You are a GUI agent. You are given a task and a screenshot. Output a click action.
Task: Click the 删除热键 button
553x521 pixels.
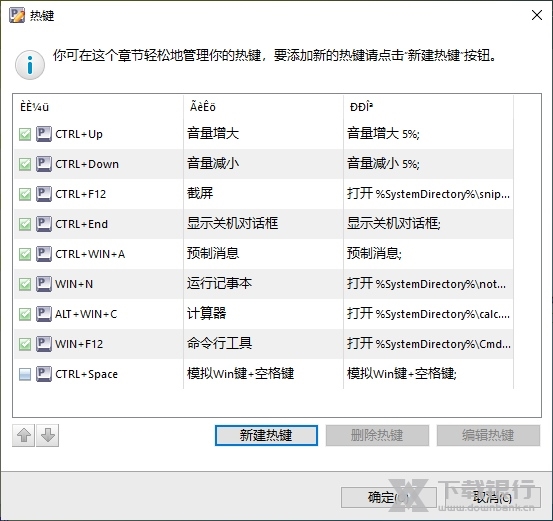377,435
